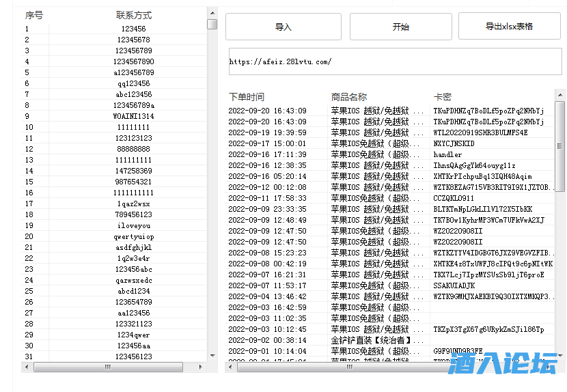Sort by the 联系方式 column header
567x392 pixels.
133,15
